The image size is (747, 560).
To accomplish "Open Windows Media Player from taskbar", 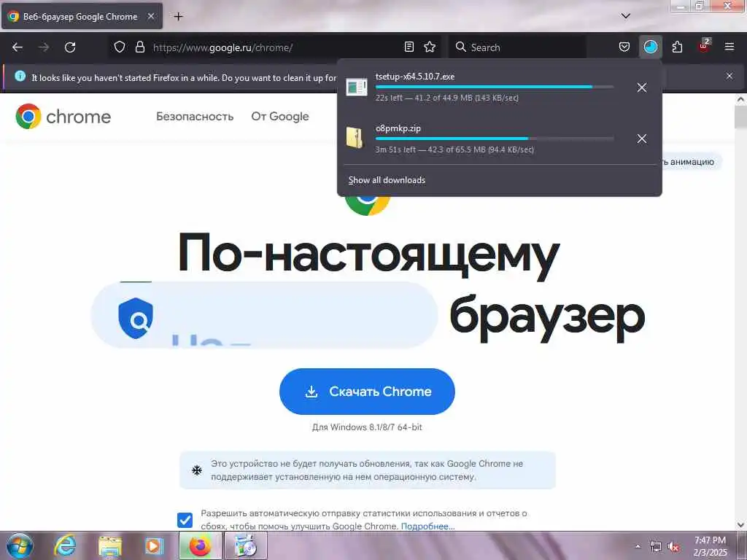I will 154,545.
